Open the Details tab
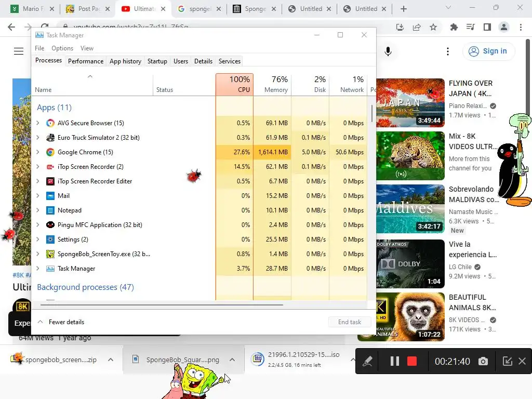 [x=203, y=61]
